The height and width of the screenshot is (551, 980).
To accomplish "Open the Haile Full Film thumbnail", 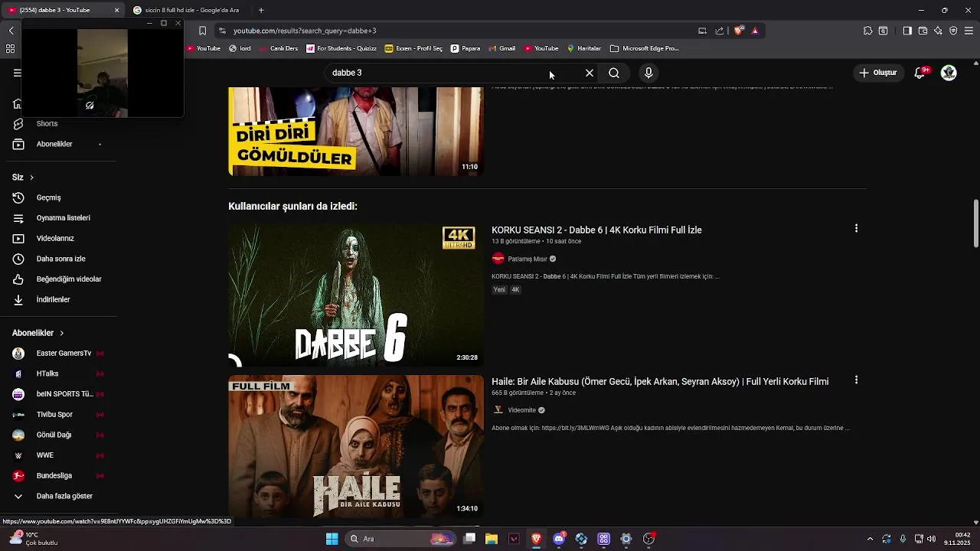I will [x=356, y=446].
